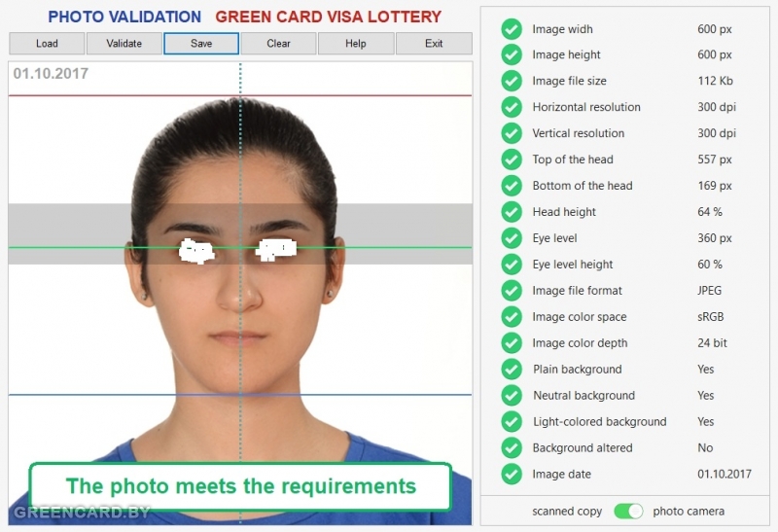
Task: Click the Background altered checkmark icon
Action: pyautogui.click(x=512, y=448)
